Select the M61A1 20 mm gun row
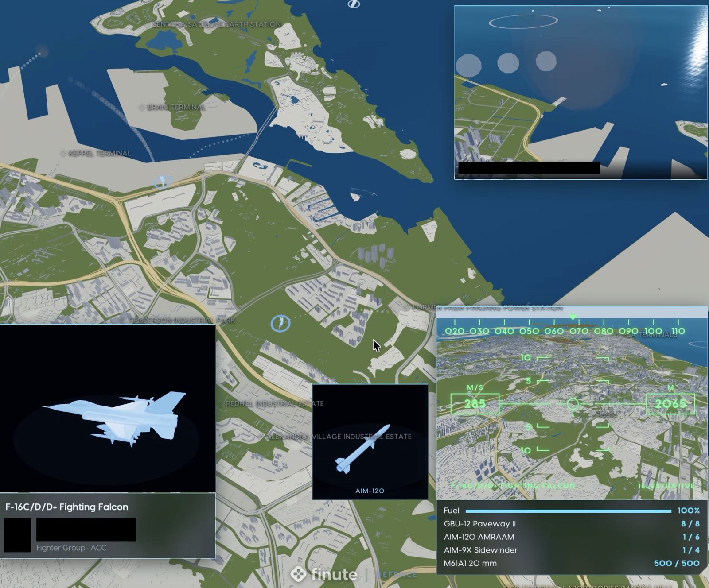This screenshot has width=709, height=588. [572, 564]
